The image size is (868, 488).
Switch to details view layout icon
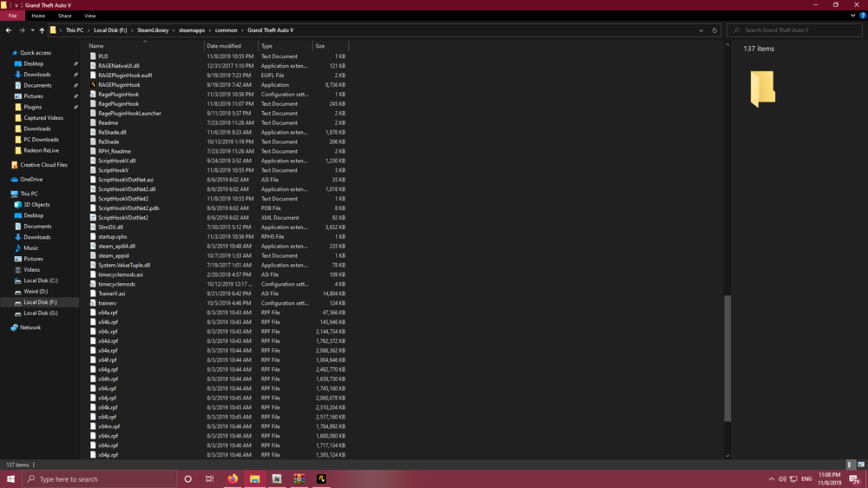point(851,465)
